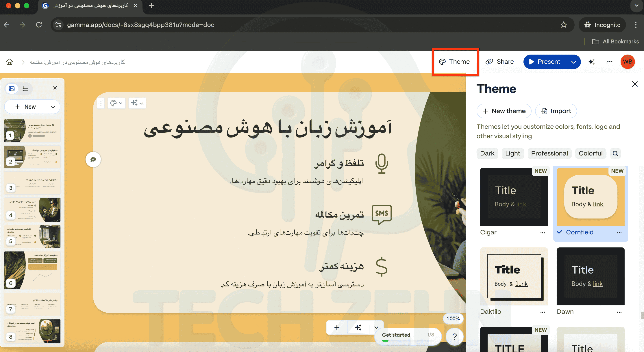The height and width of the screenshot is (352, 644).
Task: Start presentation with Present button
Action: click(545, 62)
